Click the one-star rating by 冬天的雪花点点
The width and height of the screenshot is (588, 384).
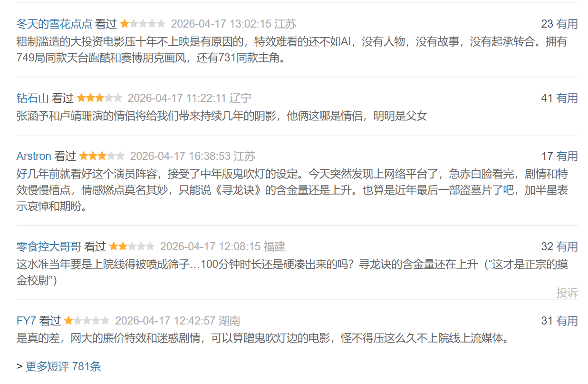(x=143, y=23)
